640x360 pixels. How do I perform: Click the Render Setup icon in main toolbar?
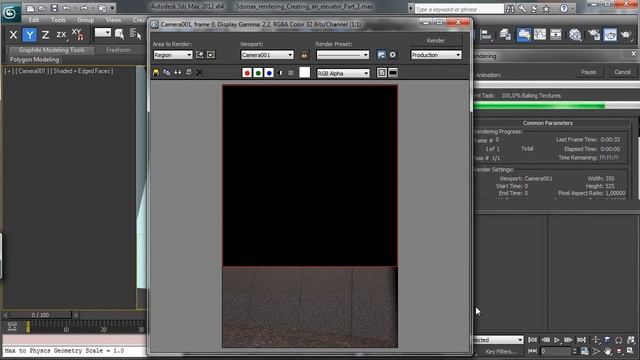click(594, 35)
